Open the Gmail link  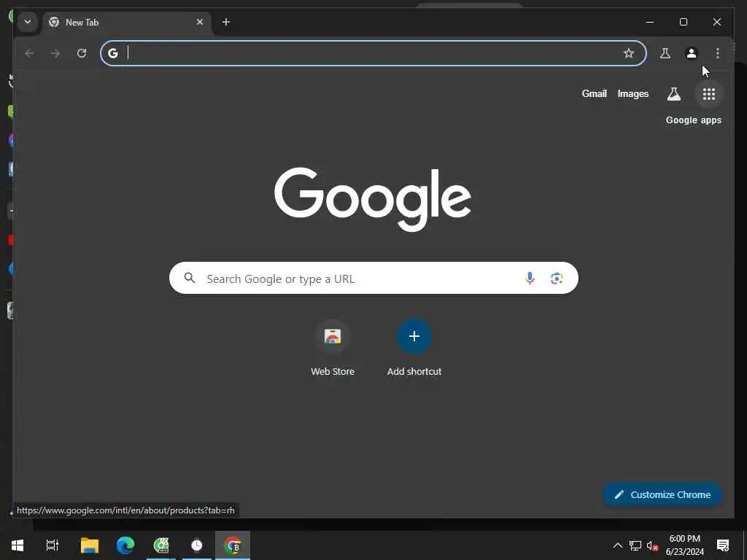pos(594,94)
